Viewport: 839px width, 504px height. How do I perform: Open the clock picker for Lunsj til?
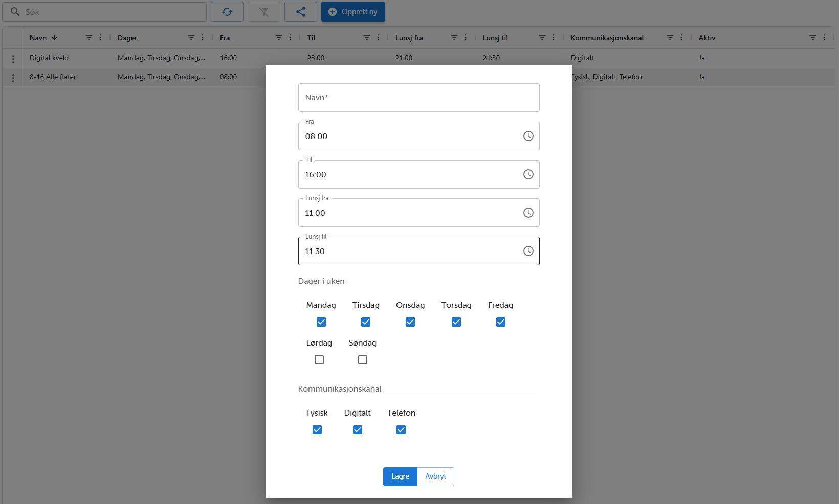tap(528, 251)
